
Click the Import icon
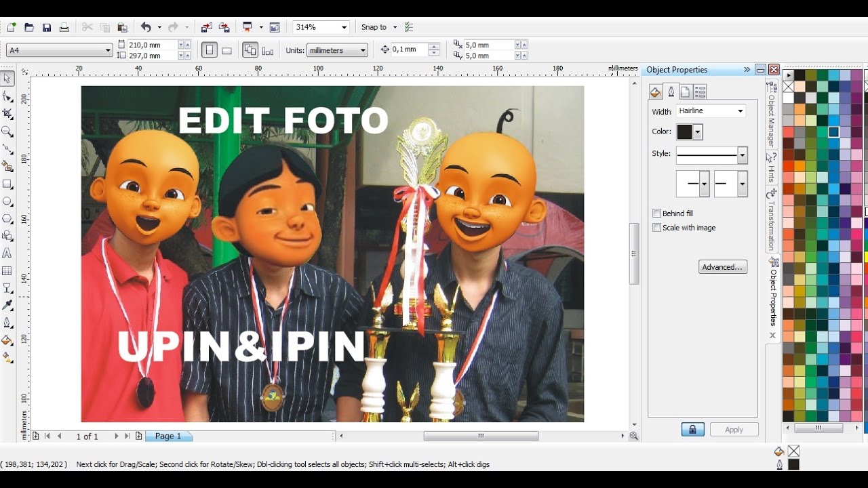(206, 27)
